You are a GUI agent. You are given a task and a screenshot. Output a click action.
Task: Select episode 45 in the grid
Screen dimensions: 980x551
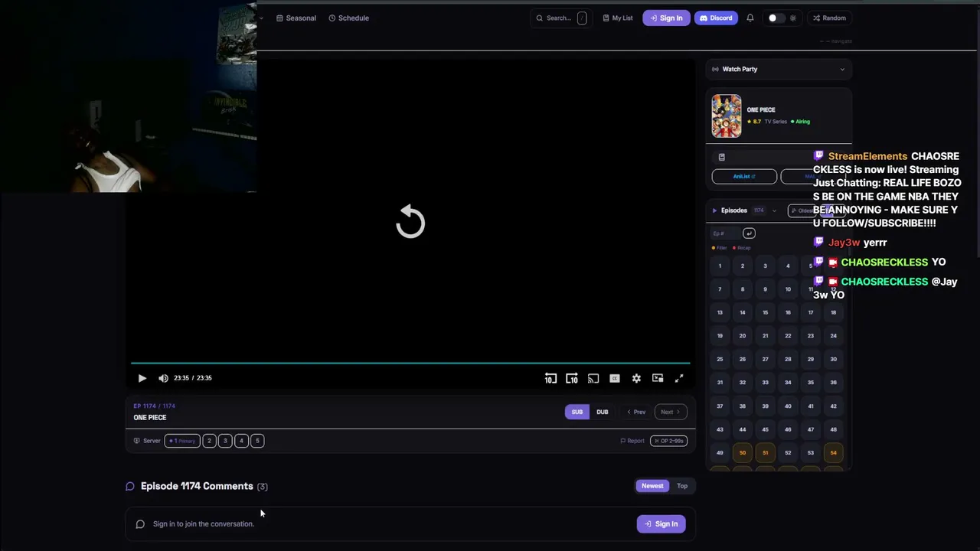(765, 429)
